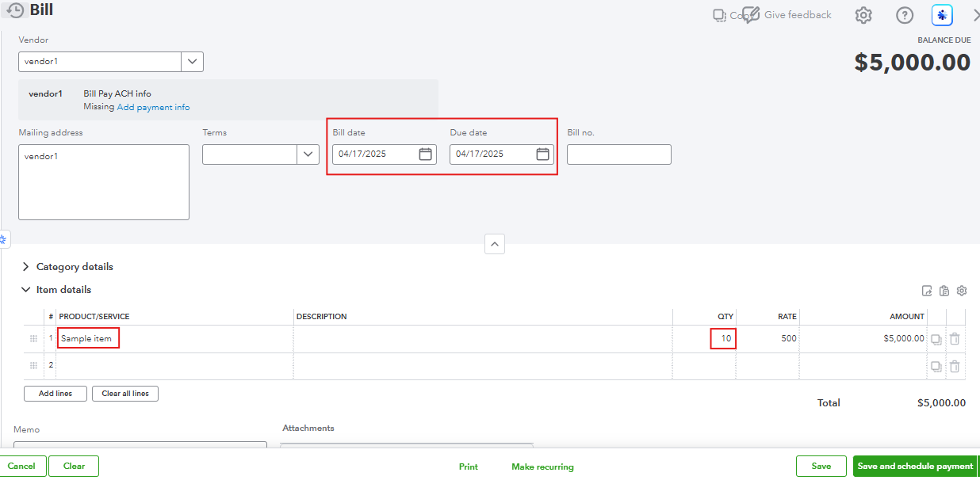Duplicate line 1 using the copy icon
Image resolution: width=980 pixels, height=480 pixels.
point(936,339)
